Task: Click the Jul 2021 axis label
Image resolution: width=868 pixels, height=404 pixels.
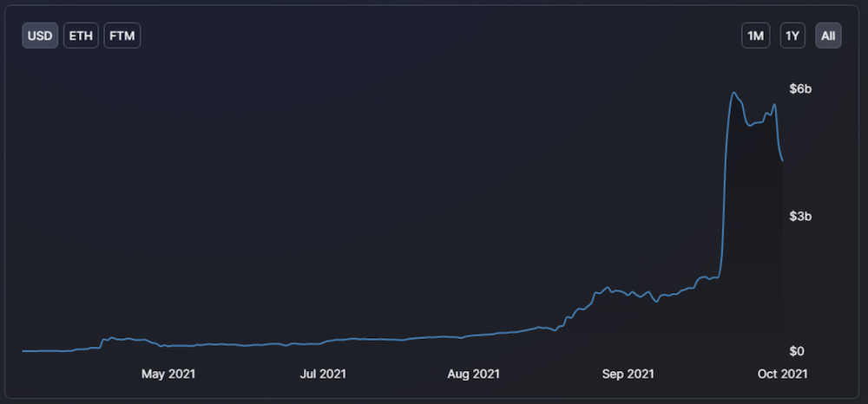Action: click(x=323, y=375)
